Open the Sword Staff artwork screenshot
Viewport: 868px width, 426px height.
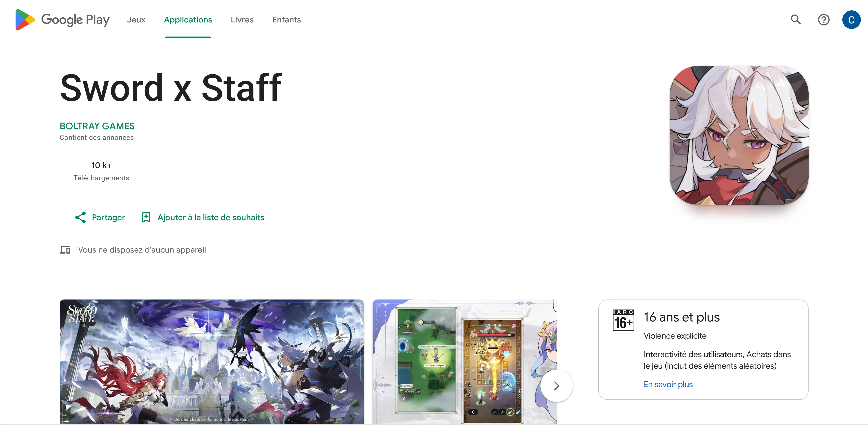[212, 362]
